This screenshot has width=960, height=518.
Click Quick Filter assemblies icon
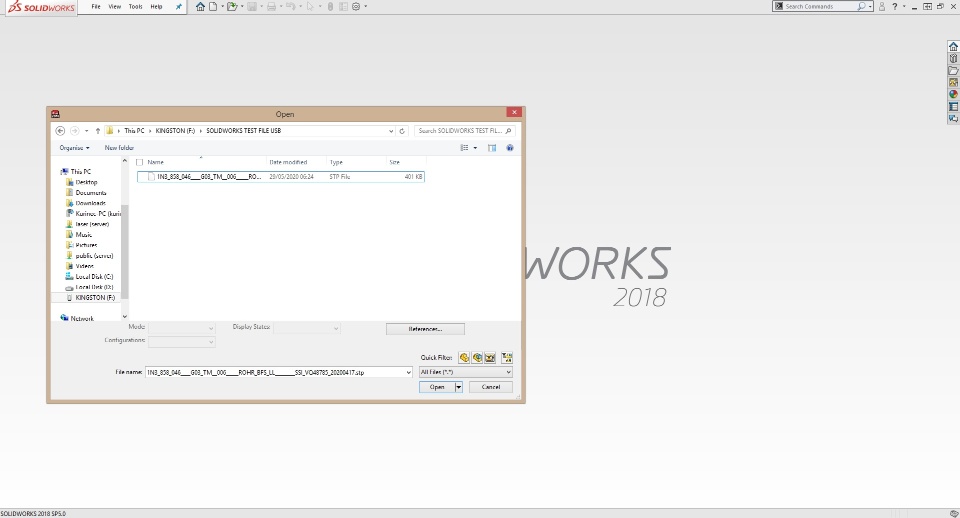[477, 358]
